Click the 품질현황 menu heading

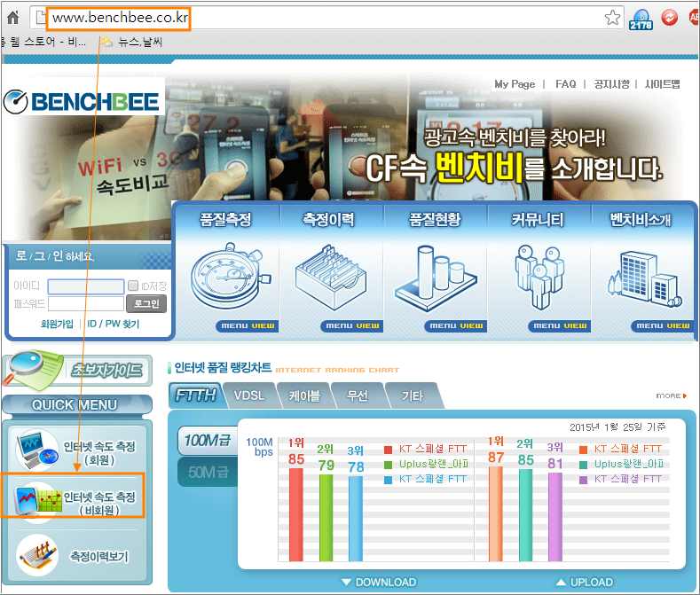pos(435,219)
